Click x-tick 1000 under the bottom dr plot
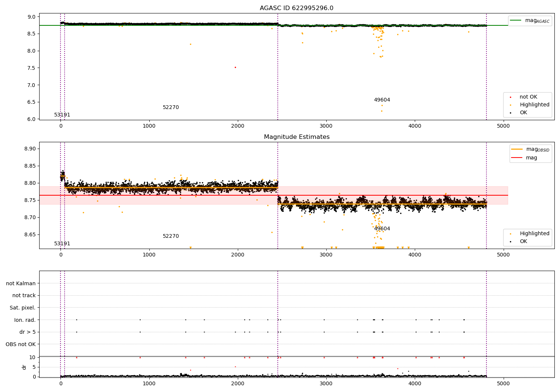Image resolution: width=560 pixels, height=392 pixels. 149,383
